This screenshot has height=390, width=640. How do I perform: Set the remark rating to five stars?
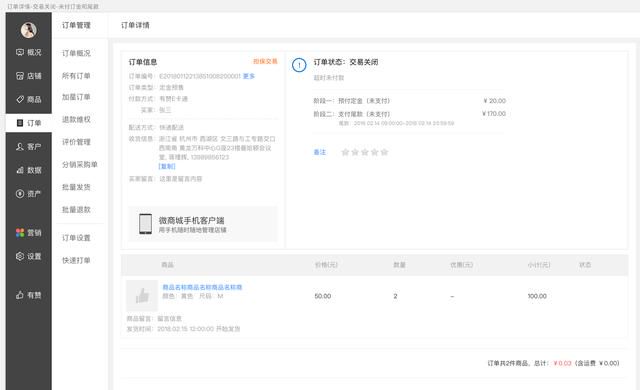(x=384, y=152)
